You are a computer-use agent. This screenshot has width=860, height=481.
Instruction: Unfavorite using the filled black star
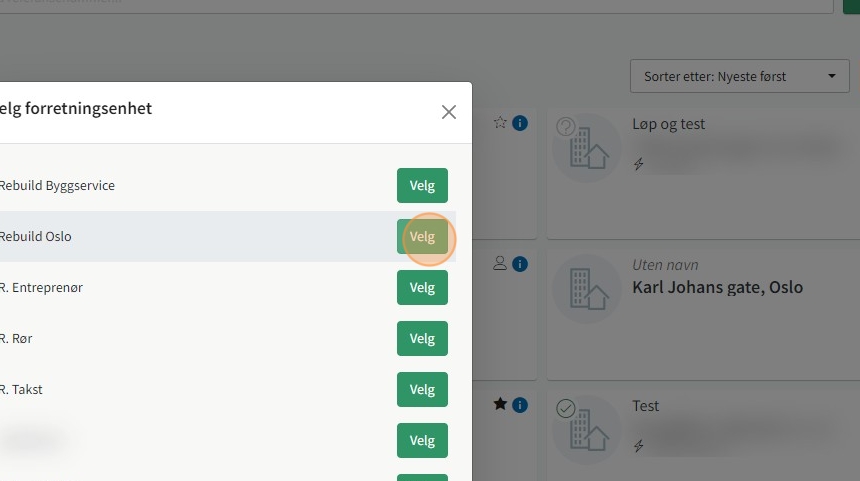[500, 405]
